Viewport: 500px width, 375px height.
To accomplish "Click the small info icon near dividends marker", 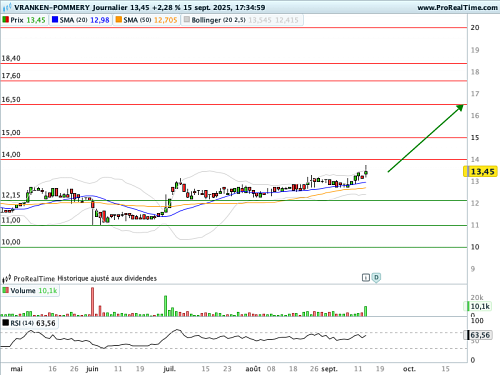I will pos(366,277).
